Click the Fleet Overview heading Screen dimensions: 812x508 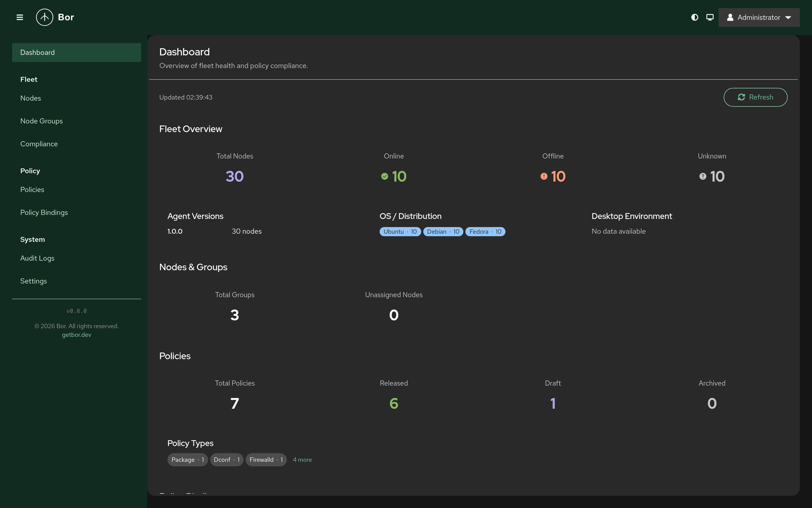tap(191, 129)
